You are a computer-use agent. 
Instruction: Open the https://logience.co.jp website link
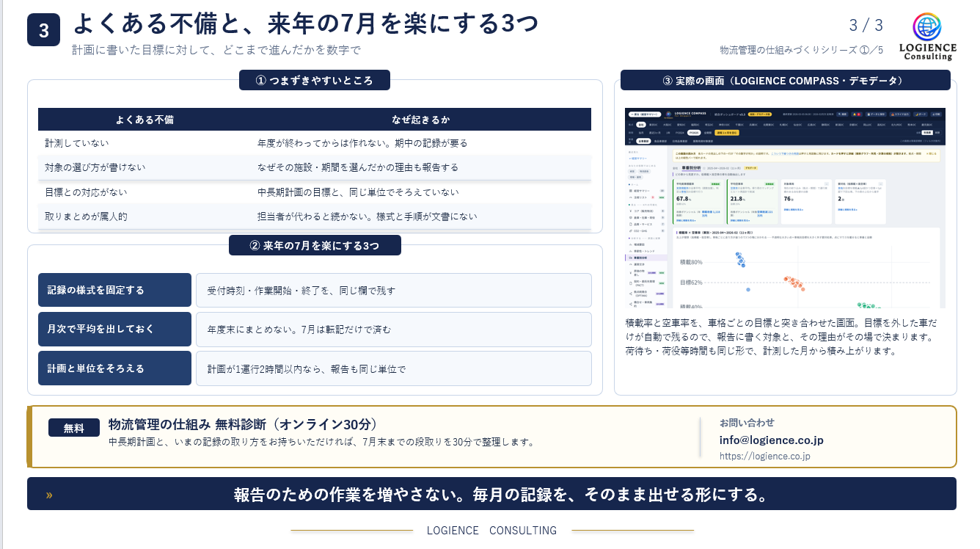pos(765,457)
